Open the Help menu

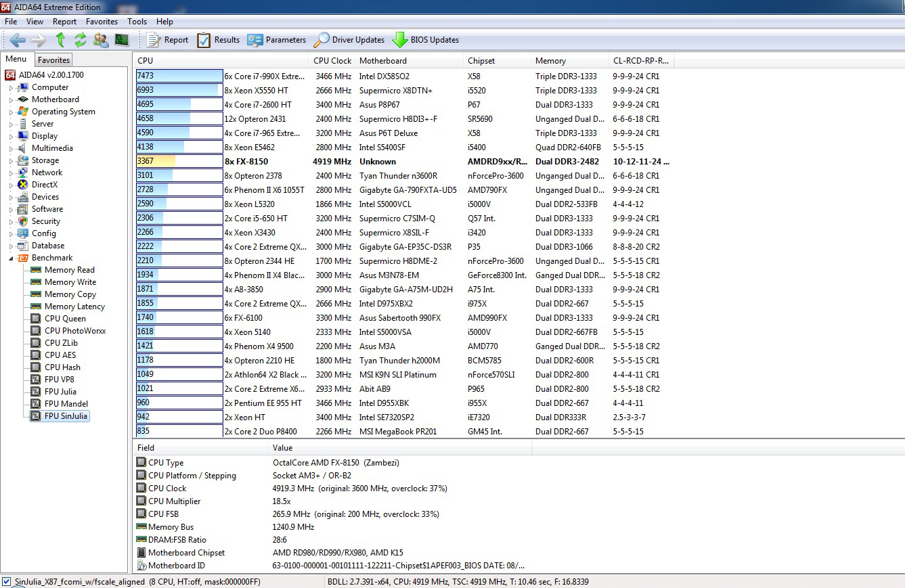tap(164, 22)
